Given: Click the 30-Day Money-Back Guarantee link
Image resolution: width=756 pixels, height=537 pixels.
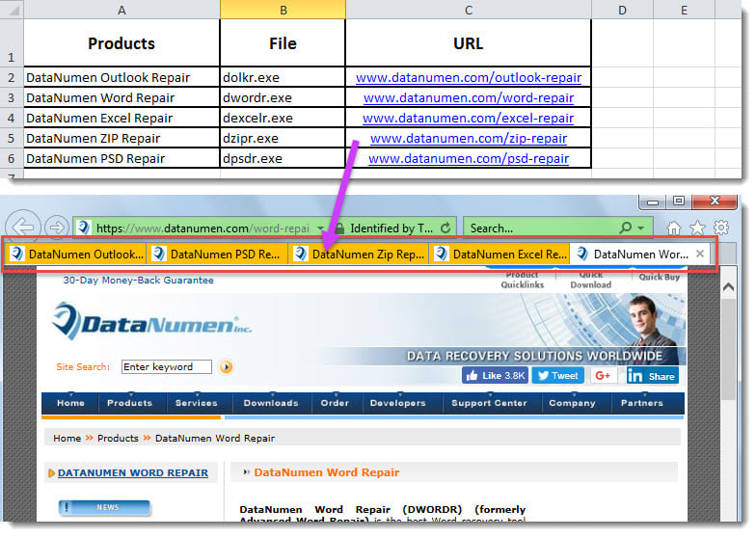Looking at the screenshot, I should (x=139, y=280).
